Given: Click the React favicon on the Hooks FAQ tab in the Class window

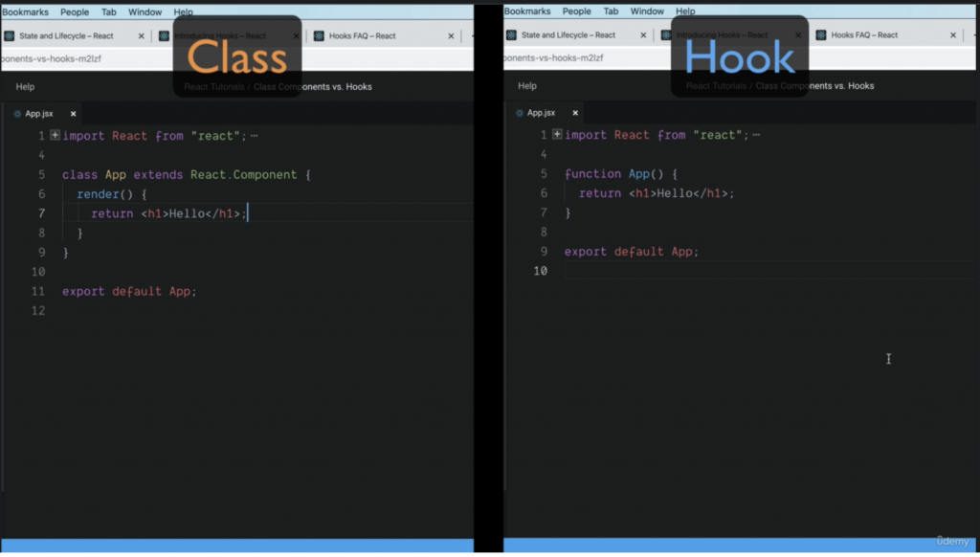Looking at the screenshot, I should [x=319, y=36].
